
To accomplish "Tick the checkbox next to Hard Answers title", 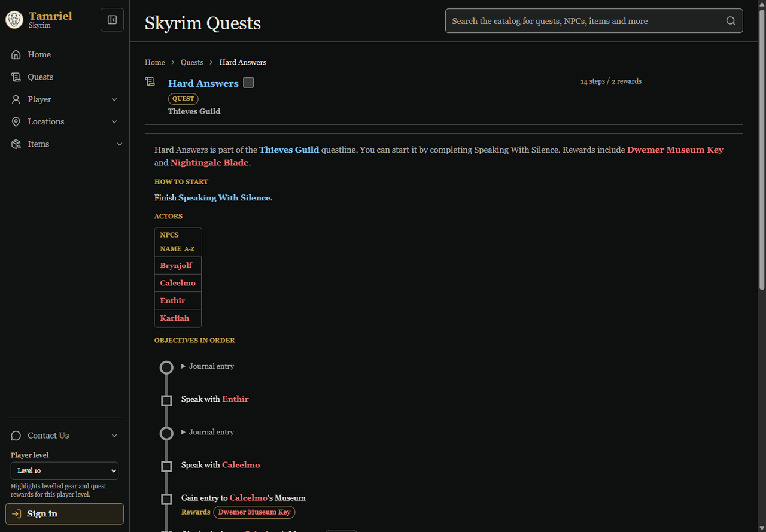I will [x=248, y=83].
